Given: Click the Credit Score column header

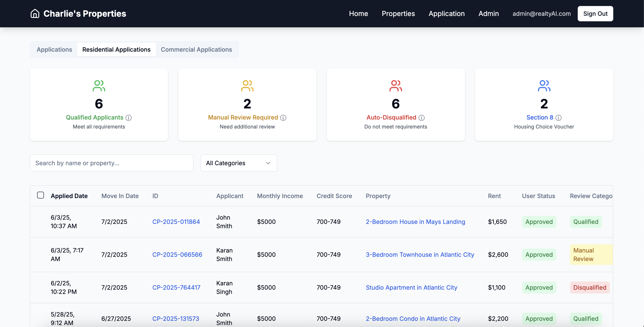Looking at the screenshot, I should [x=334, y=196].
